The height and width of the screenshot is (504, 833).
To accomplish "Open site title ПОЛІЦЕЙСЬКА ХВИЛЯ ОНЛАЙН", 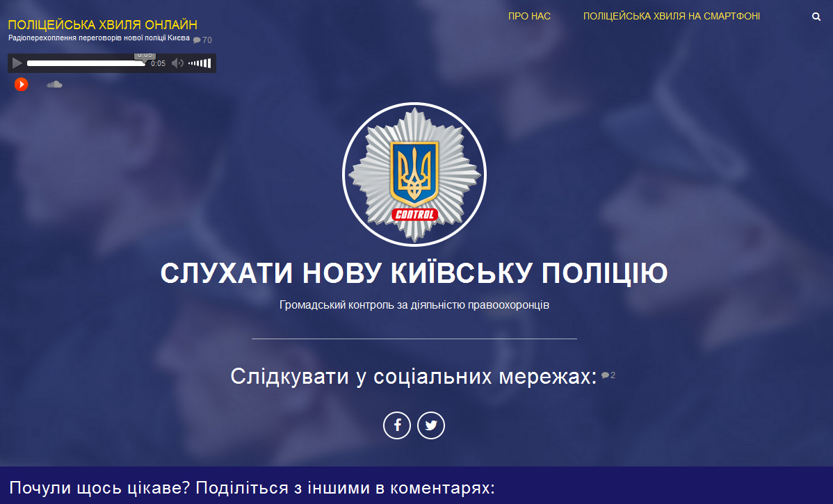I will (x=102, y=24).
